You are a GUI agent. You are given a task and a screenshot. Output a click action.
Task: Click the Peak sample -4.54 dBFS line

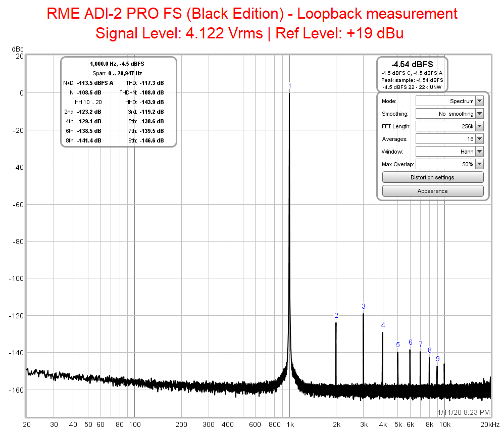pyautogui.click(x=412, y=80)
